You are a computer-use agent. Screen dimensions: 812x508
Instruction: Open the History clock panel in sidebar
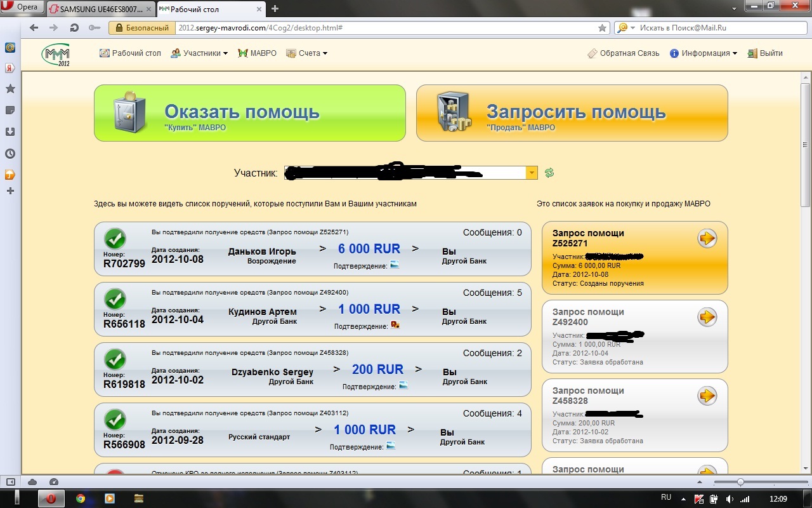click(x=10, y=154)
